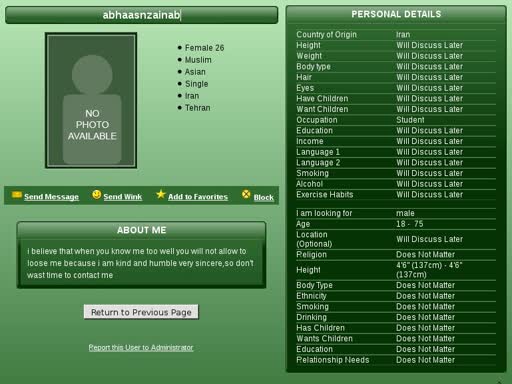Click Add to Favorites link
The height and width of the screenshot is (384, 512).
[x=198, y=197]
